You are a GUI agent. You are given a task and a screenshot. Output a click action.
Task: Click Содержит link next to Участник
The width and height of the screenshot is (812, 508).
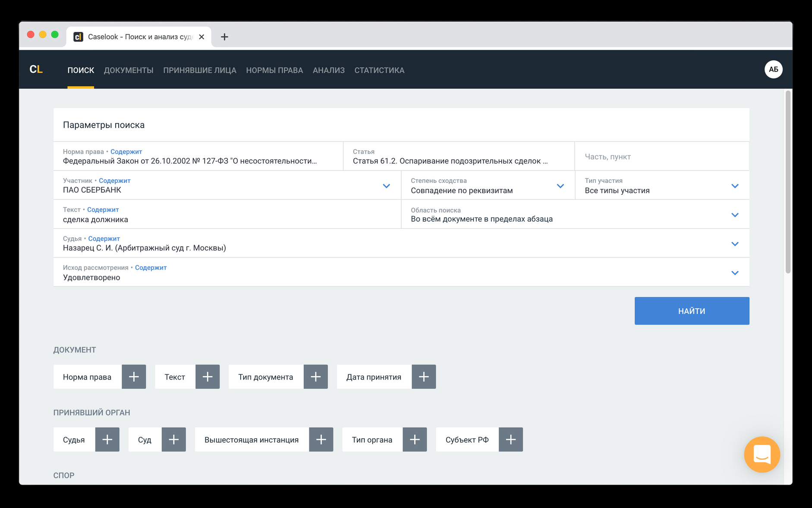[114, 180]
